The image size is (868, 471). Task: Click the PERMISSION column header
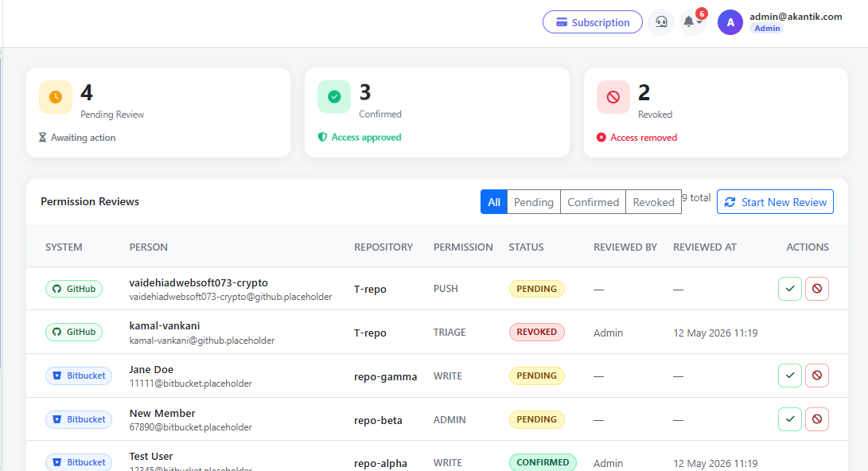pyautogui.click(x=463, y=247)
